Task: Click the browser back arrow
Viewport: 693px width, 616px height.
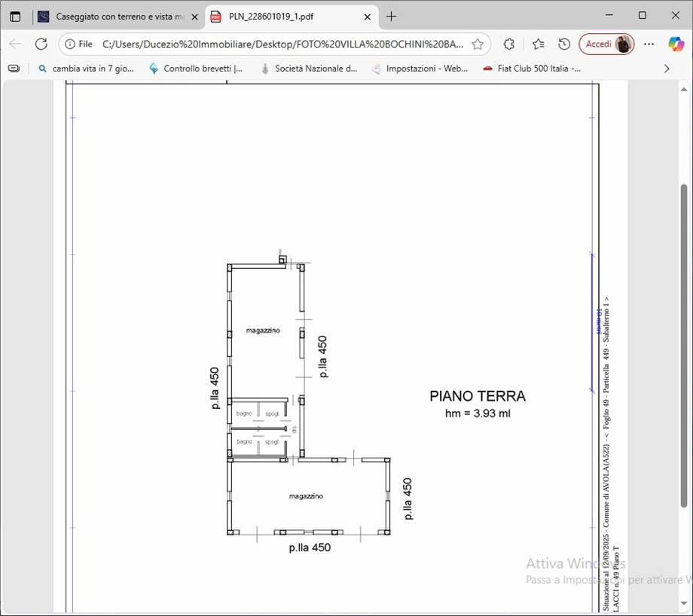Action: [15, 44]
